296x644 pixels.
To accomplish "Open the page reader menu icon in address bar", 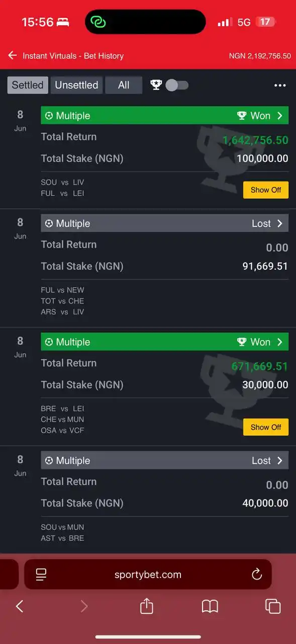I will [41, 575].
